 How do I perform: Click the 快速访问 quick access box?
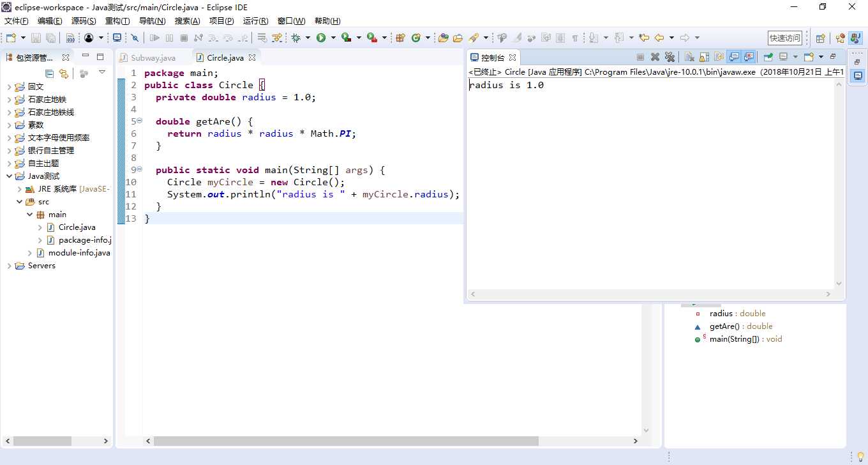[784, 38]
